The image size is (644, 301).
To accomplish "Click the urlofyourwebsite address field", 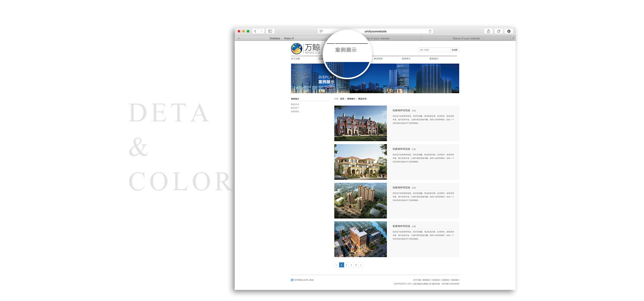I will (x=375, y=31).
